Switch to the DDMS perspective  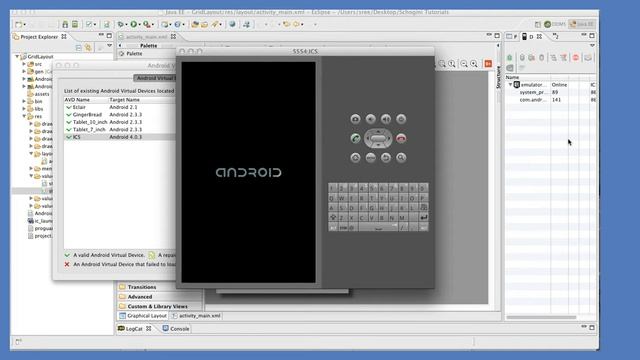pos(555,24)
